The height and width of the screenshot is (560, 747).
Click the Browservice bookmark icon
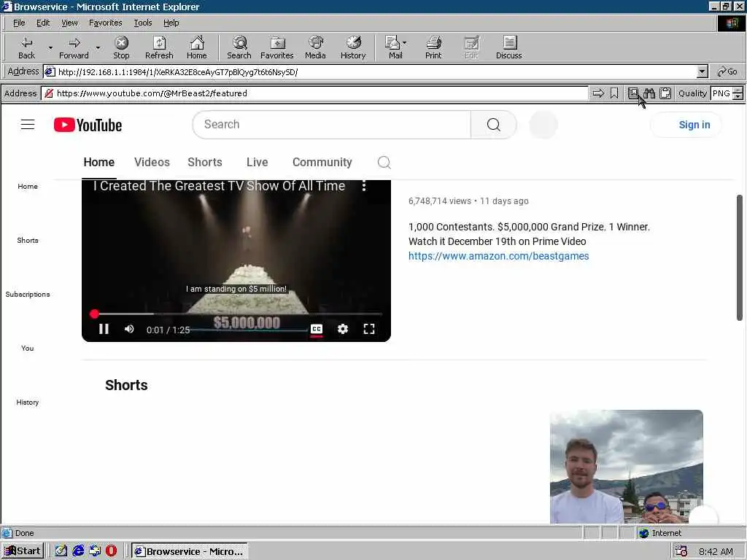pyautogui.click(x=614, y=93)
